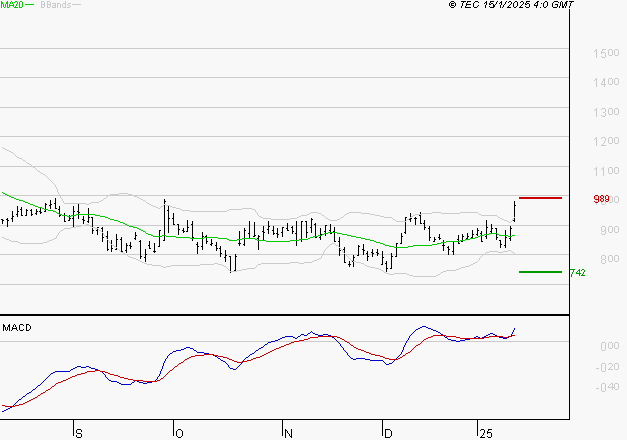Pick the N month marker on time axis
This screenshot has width=627, height=440.
click(x=287, y=433)
